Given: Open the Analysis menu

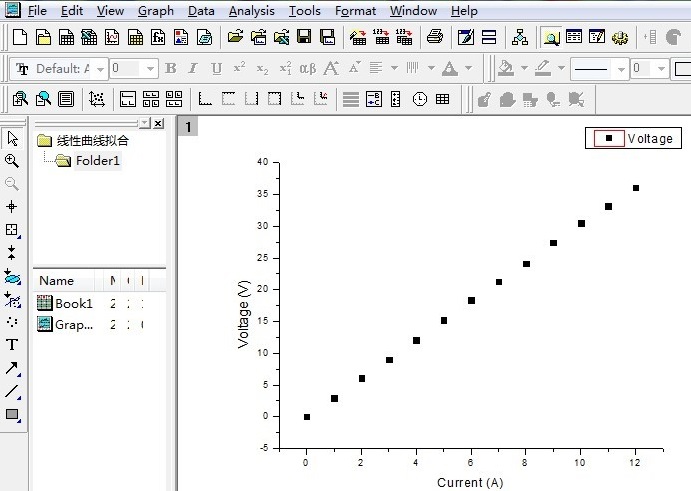Looking at the screenshot, I should click(252, 11).
